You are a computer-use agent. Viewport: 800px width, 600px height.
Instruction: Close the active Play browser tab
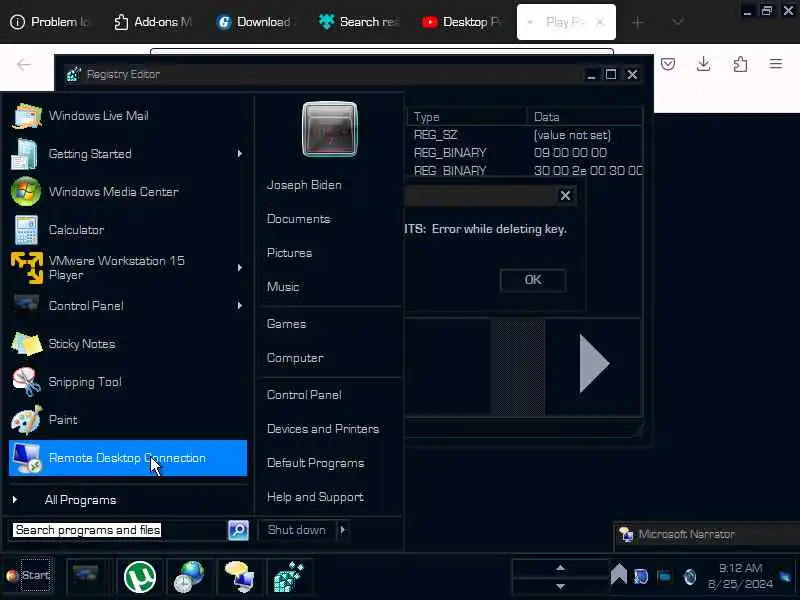tap(600, 22)
